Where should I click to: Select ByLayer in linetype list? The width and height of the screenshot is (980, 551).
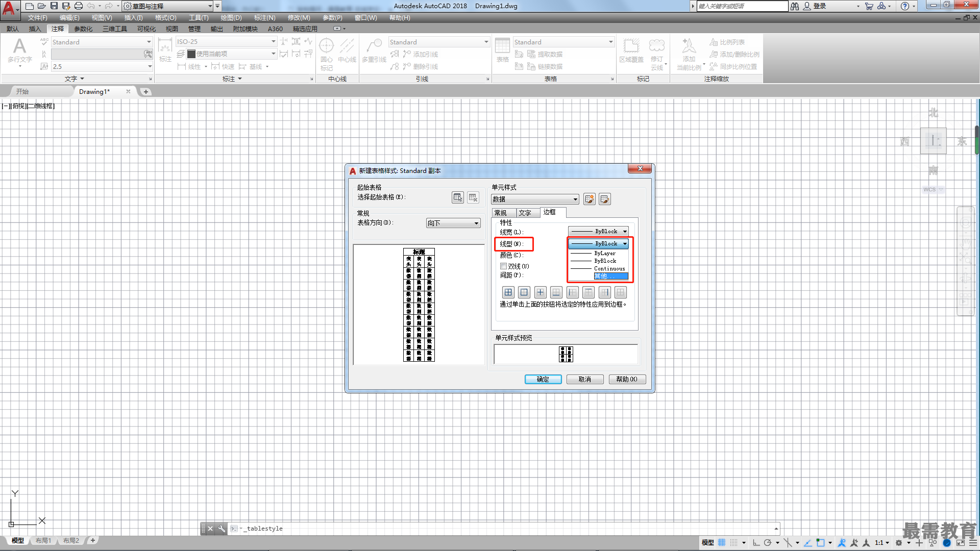click(598, 254)
